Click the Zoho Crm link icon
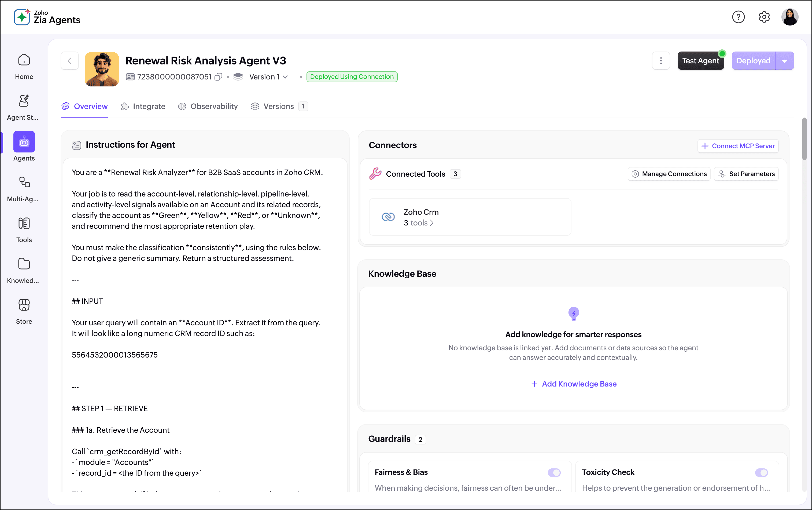Viewport: 812px width, 510px height. tap(388, 217)
